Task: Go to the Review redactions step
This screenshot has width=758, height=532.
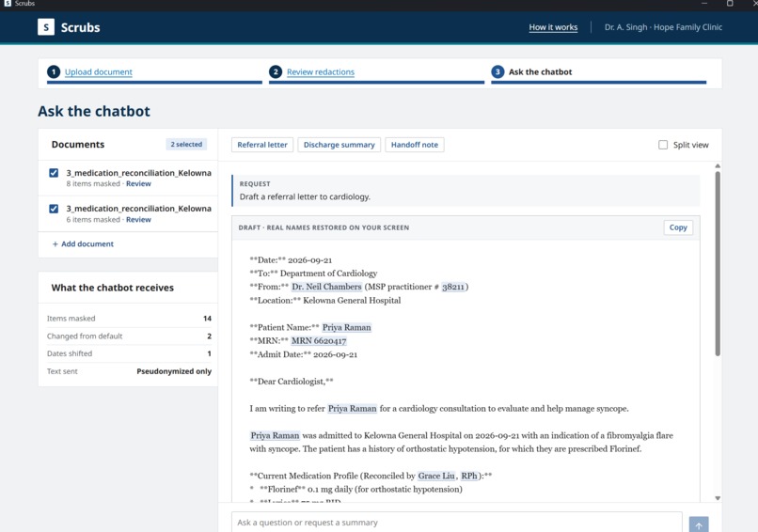Action: (x=321, y=72)
